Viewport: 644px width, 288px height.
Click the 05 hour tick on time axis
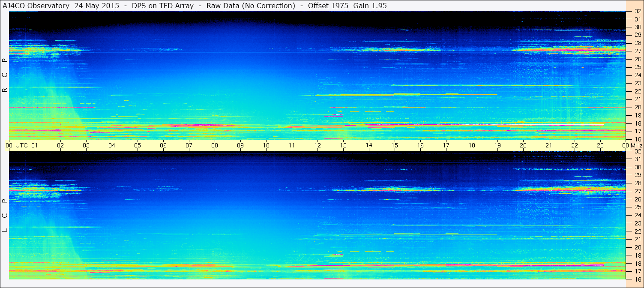[138, 145]
